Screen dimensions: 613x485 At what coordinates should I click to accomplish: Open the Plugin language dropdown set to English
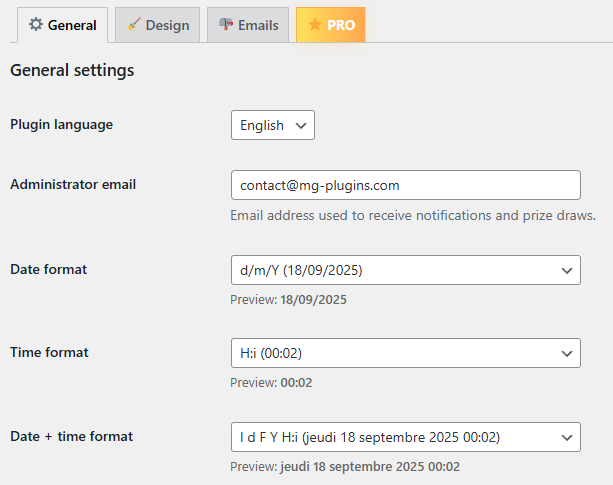tap(273, 125)
